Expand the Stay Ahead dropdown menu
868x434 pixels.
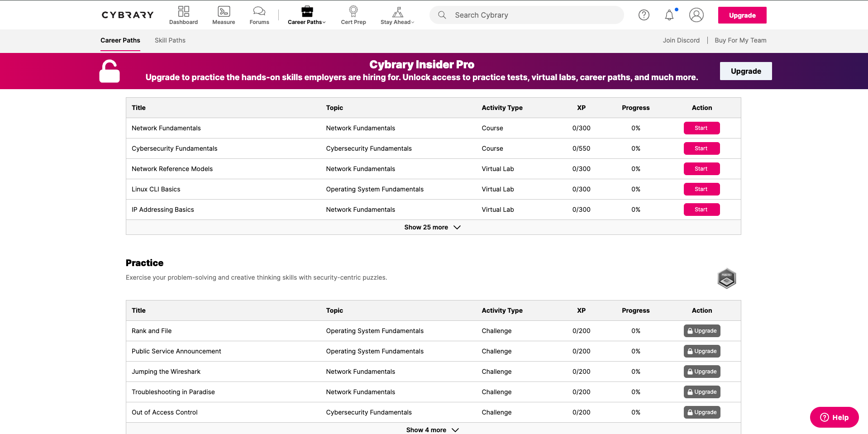[397, 15]
